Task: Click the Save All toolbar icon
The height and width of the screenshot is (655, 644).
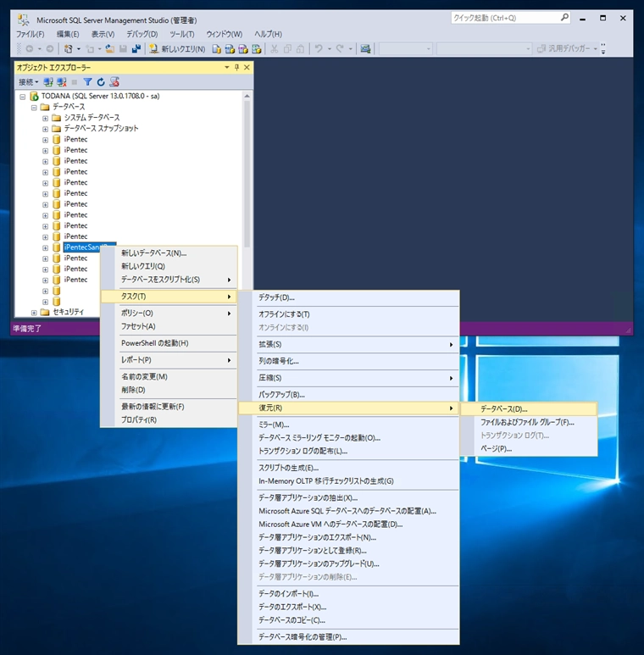Action: (x=136, y=49)
